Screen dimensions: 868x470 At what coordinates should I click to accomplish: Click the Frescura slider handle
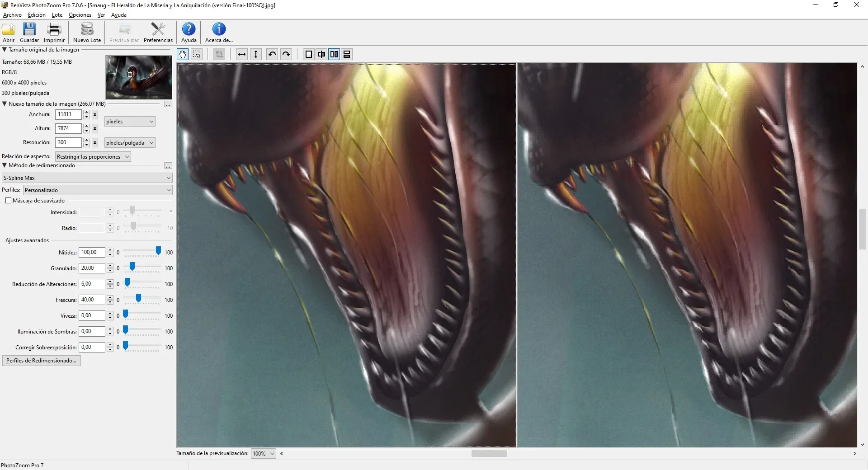[138, 298]
